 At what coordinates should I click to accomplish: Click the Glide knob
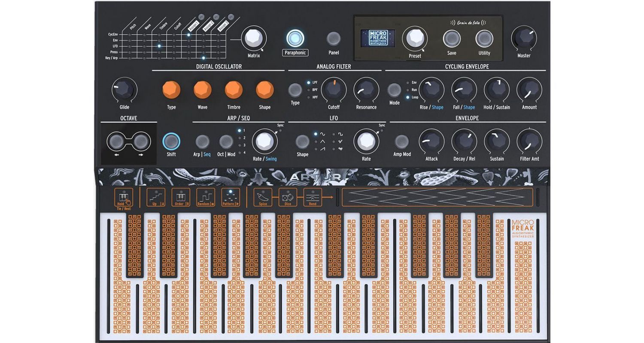click(x=124, y=90)
